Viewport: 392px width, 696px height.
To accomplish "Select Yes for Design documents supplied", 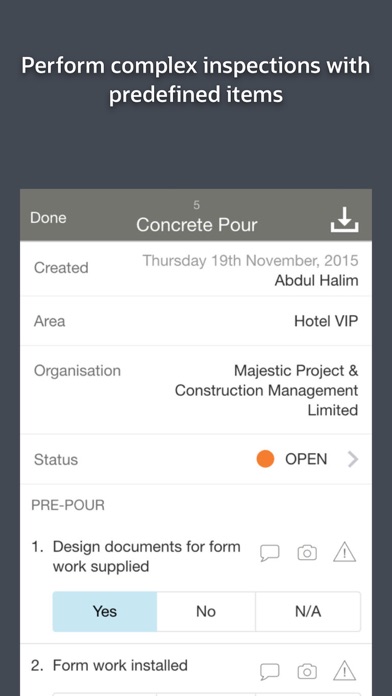I will pos(105,611).
